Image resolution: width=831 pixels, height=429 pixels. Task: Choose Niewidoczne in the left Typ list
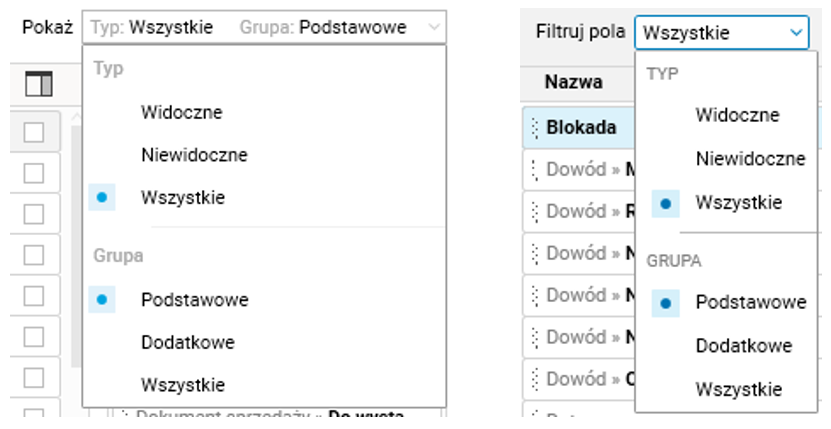click(194, 155)
